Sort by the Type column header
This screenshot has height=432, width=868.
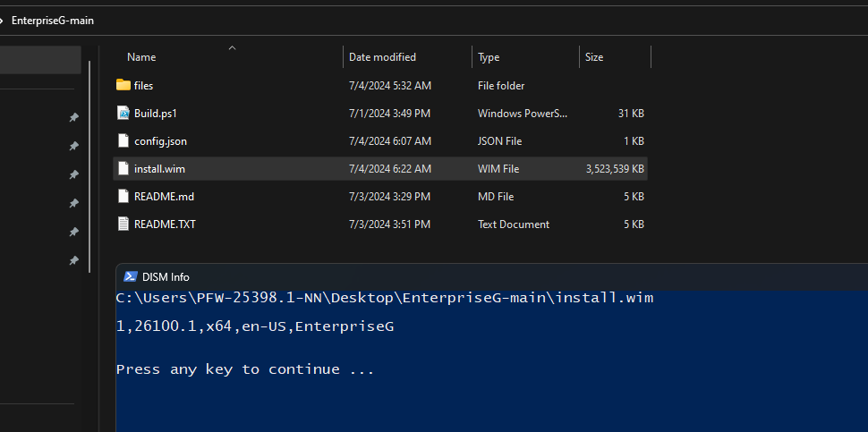pos(489,57)
